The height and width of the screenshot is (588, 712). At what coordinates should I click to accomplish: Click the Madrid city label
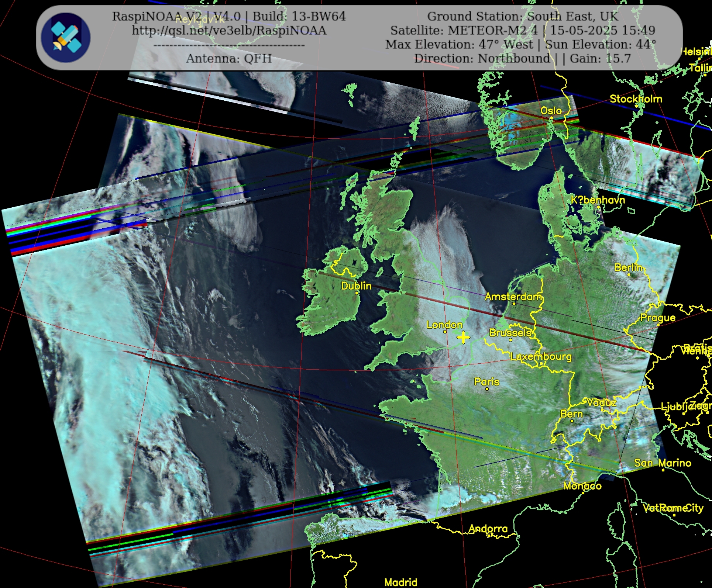point(401,582)
